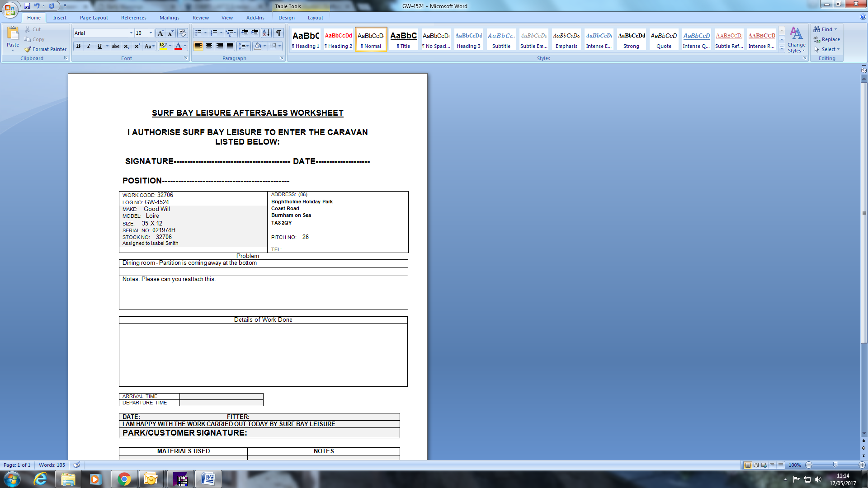Open the Design tab under Table Tools
868x488 pixels.
[x=286, y=18]
